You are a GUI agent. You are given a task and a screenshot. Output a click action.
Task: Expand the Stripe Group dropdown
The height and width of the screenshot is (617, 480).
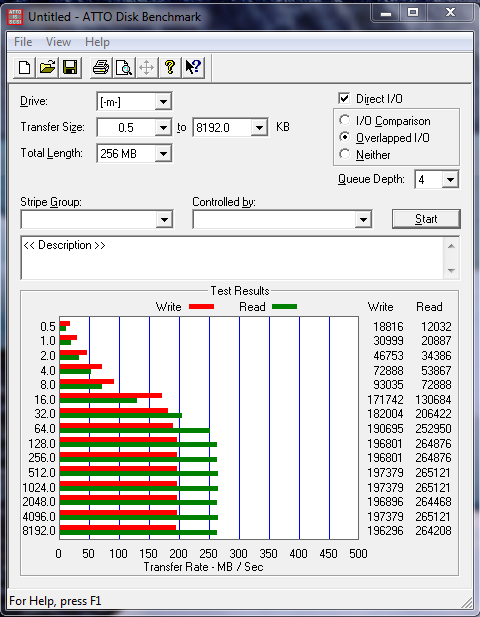point(164,219)
